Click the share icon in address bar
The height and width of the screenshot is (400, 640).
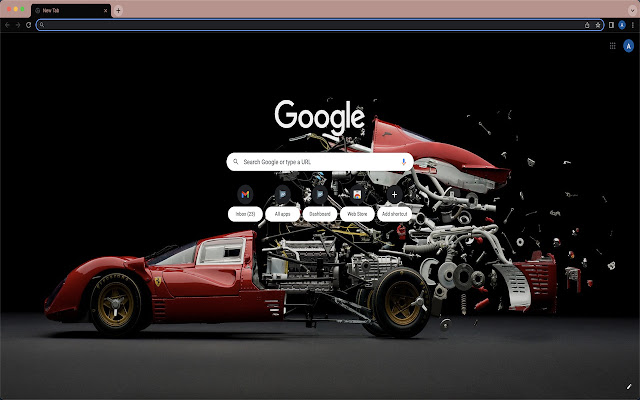pos(587,25)
